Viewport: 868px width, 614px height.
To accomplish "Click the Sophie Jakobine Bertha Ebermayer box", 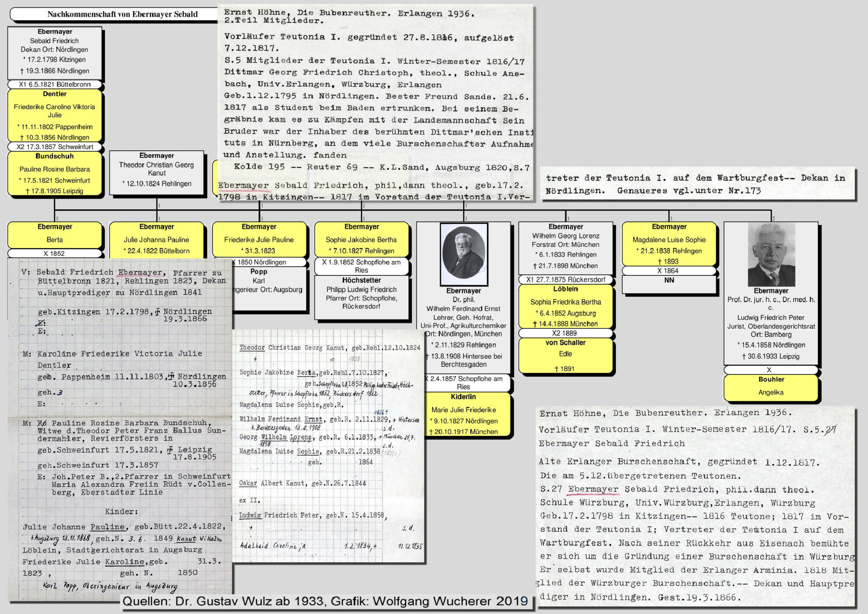I will coord(362,240).
